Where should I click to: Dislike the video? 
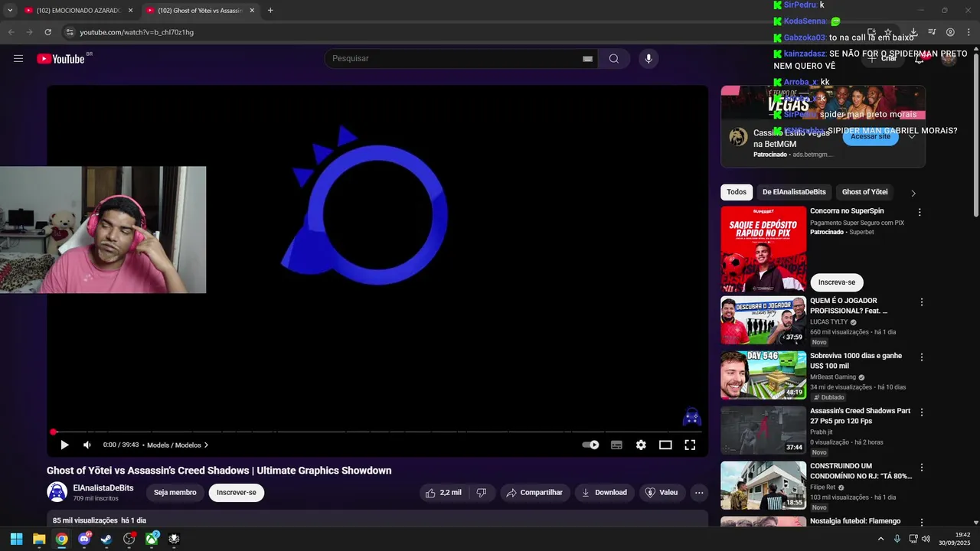[x=482, y=493]
